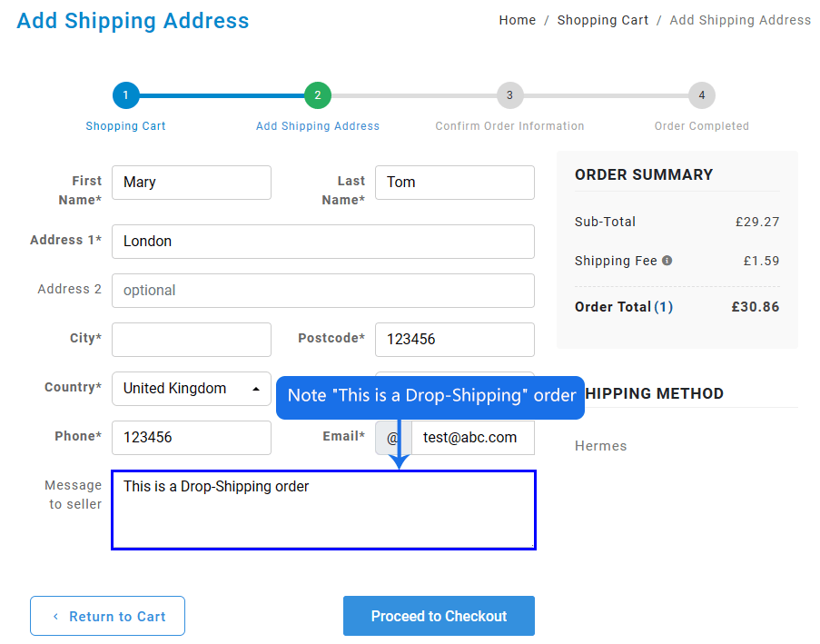
Task: Click the step 2 Add Shipping Address circle
Action: click(318, 94)
